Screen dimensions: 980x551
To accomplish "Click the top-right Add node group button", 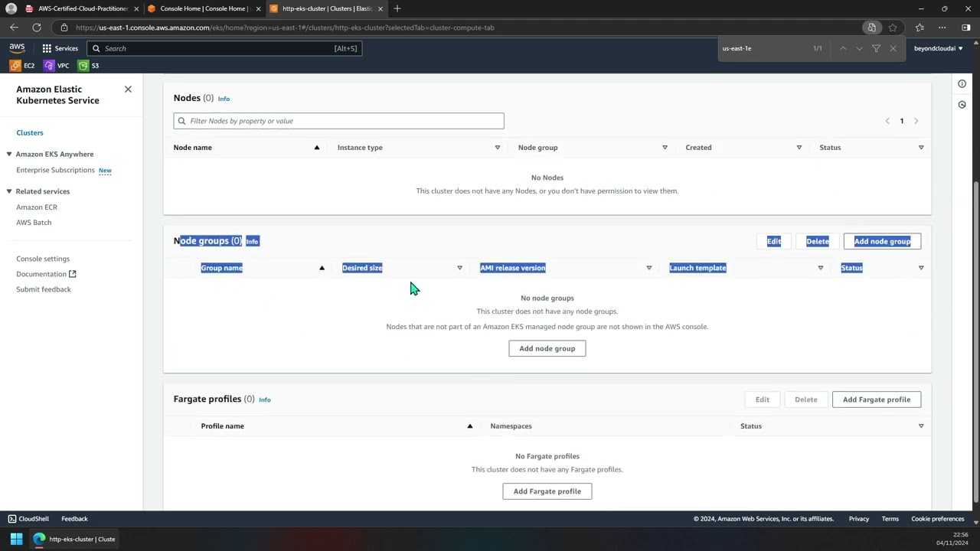I will click(x=882, y=242).
